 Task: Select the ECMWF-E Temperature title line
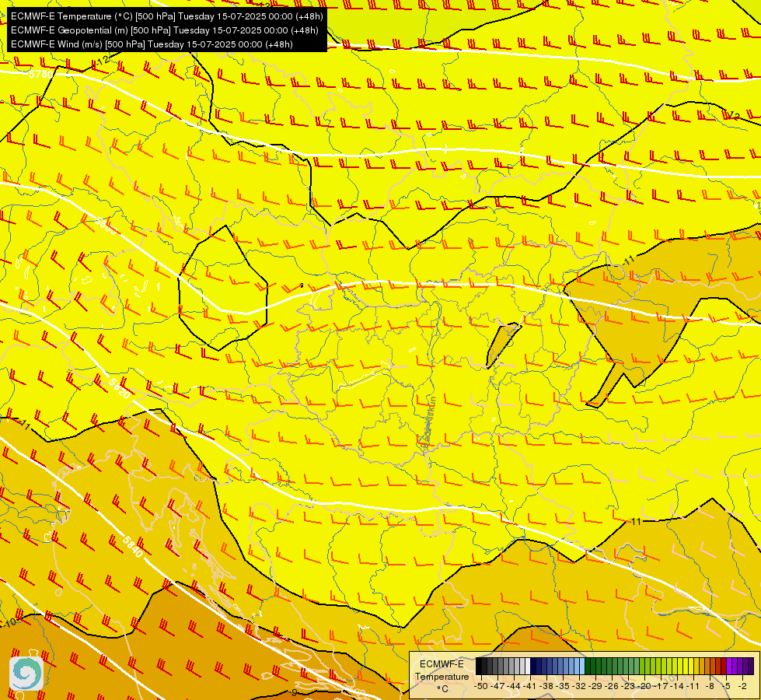pyautogui.click(x=166, y=16)
